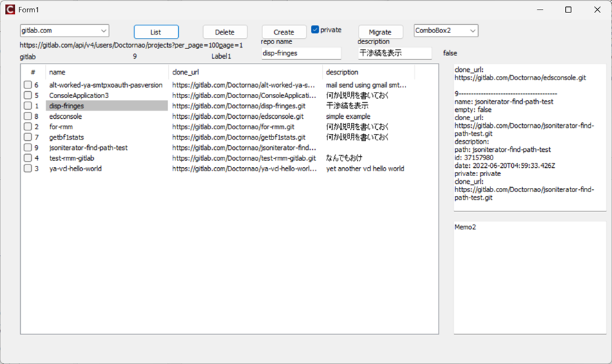Select the alt-worked-ya-smtpxoauth-pasversion repo name
Screen dimensions: 612x364
pyautogui.click(x=106, y=85)
